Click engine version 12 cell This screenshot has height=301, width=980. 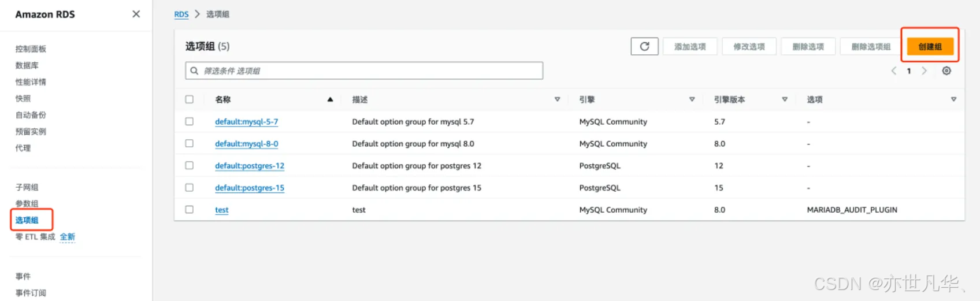(719, 165)
